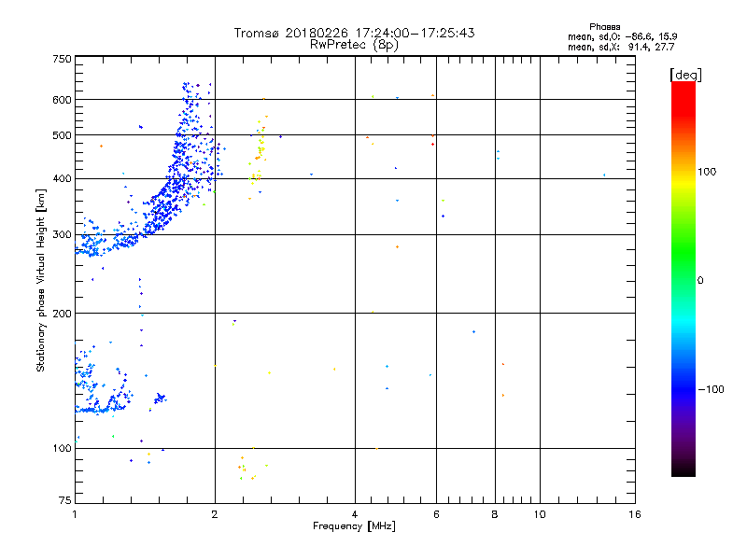The height and width of the screenshot is (560, 747).
Task: Click the y-axis tick label '600'
Action: click(x=62, y=100)
